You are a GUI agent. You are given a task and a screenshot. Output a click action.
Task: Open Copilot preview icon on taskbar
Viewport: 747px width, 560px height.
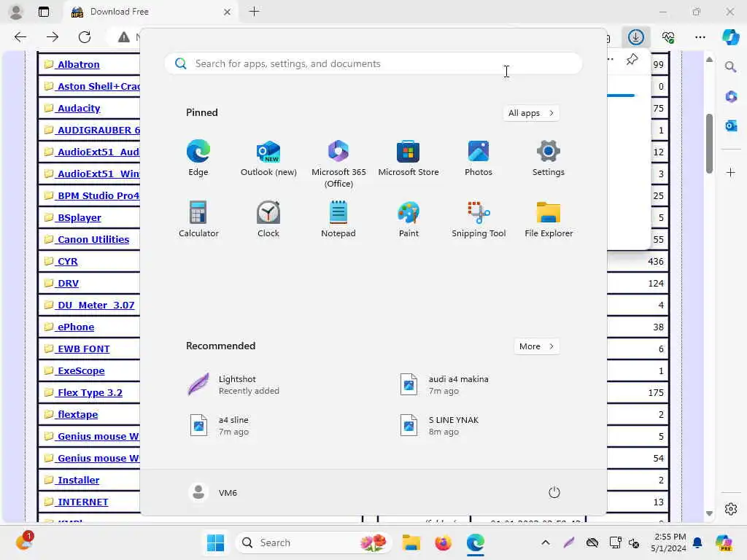(x=724, y=542)
